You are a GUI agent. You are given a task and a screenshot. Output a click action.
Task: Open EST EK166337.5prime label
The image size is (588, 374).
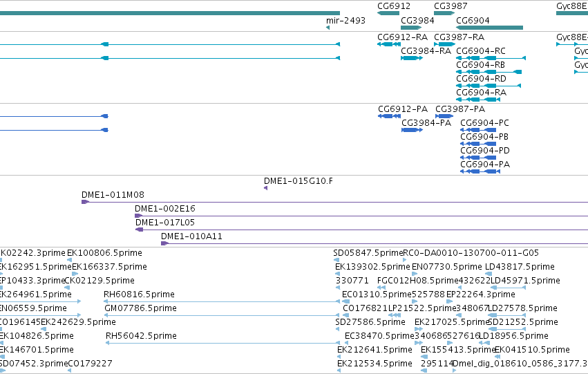[109, 267]
